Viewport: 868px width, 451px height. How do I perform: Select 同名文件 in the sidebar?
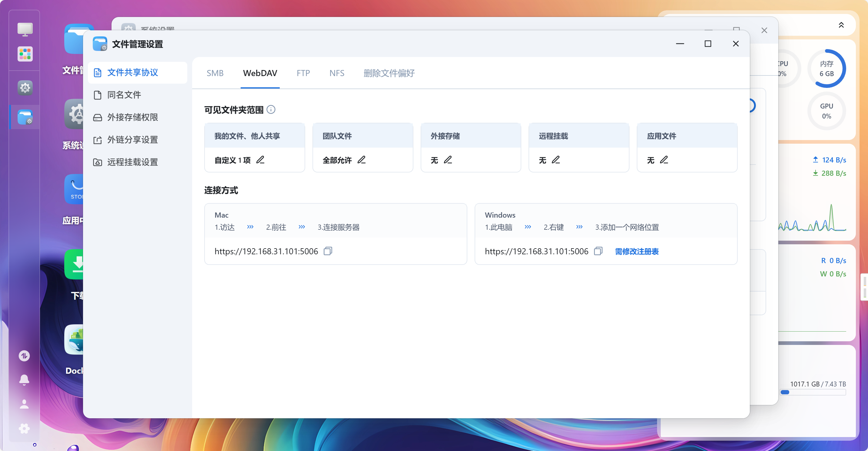click(x=124, y=95)
